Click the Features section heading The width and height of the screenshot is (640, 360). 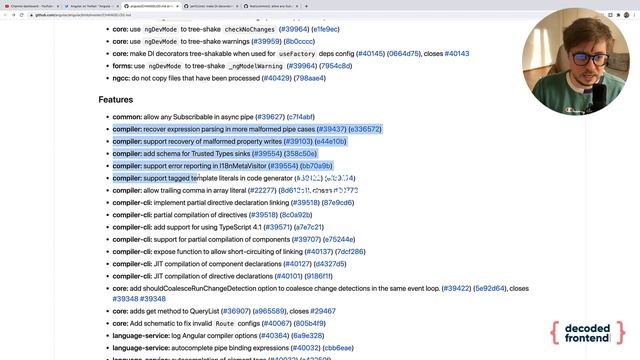coord(116,100)
